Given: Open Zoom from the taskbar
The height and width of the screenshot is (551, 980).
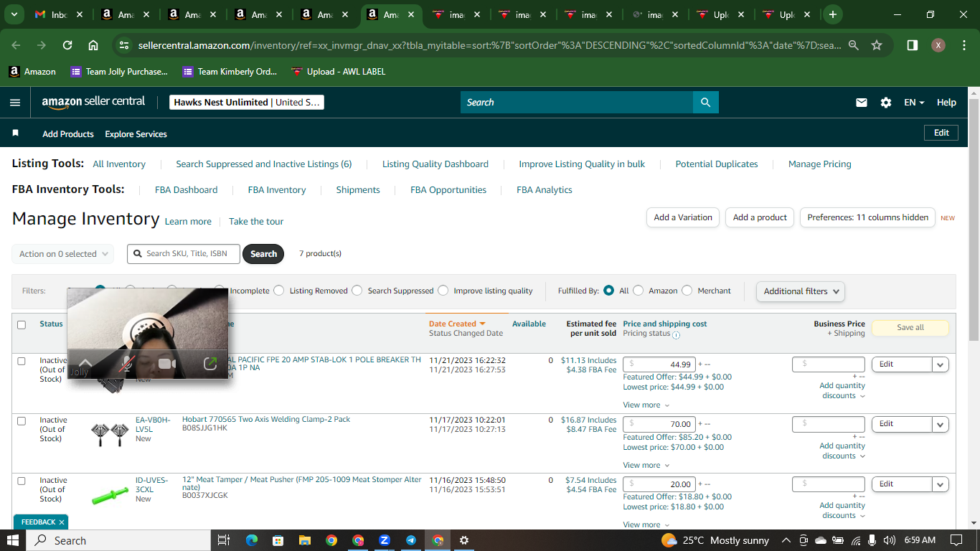Looking at the screenshot, I should 384,540.
